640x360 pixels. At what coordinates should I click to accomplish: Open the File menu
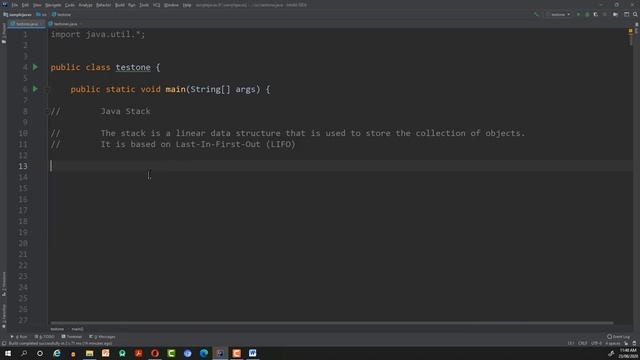point(15,5)
